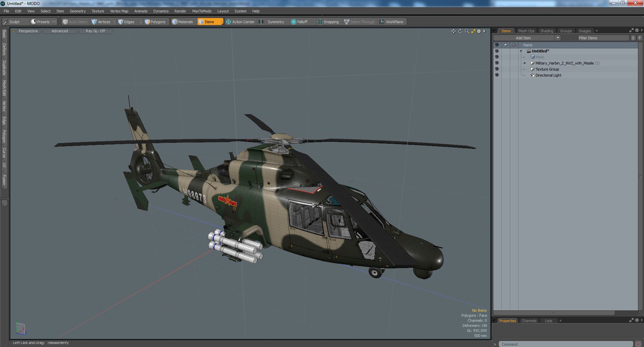The height and width of the screenshot is (347, 644).
Task: Expand Items panel side arrow
Action: [642, 30]
